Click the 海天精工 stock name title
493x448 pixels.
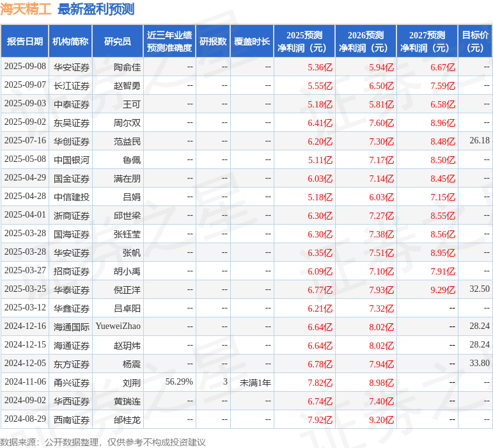(26, 10)
